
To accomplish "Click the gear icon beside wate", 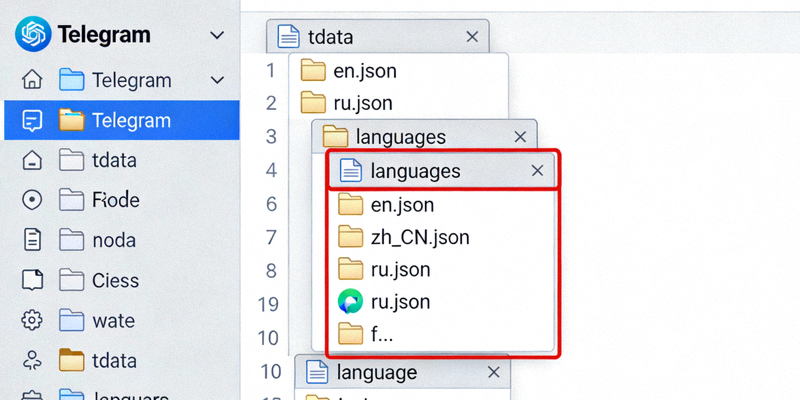I will coord(33,321).
